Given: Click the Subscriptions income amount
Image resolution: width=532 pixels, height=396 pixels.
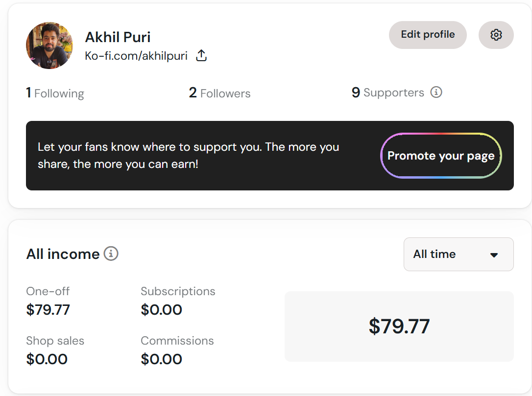Looking at the screenshot, I should tap(162, 310).
